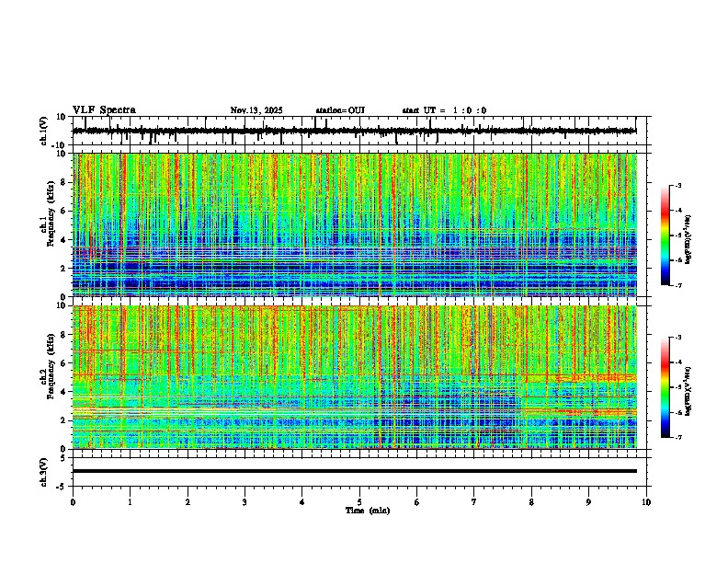Click the ch.2 color bar log(PSD) unit label
728x563 pixels.
pyautogui.click(x=688, y=391)
